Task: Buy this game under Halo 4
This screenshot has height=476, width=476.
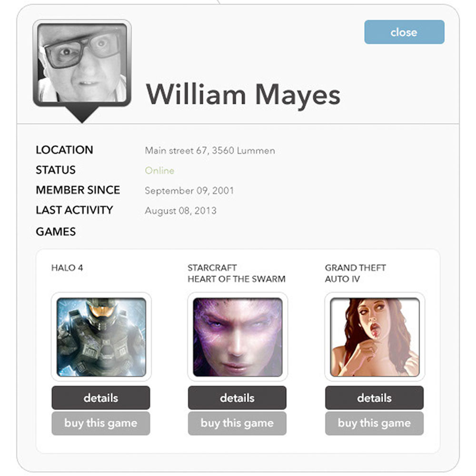Action: click(101, 423)
